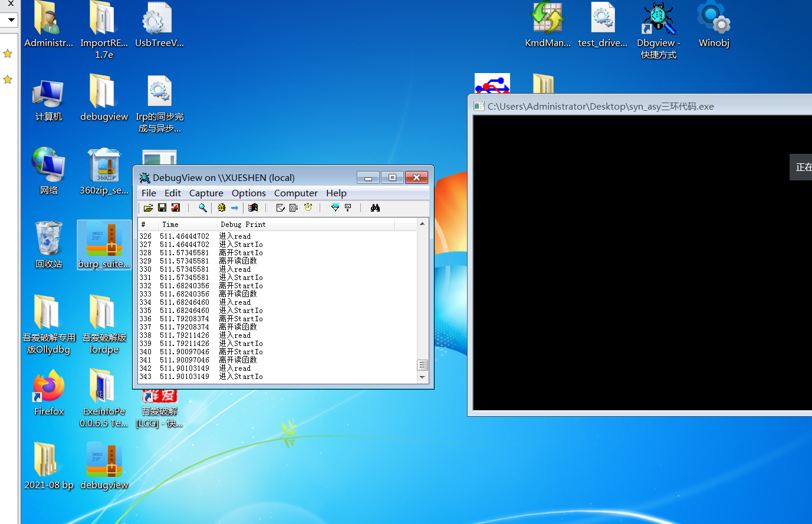Select the debugview zip archive icon

point(104,466)
